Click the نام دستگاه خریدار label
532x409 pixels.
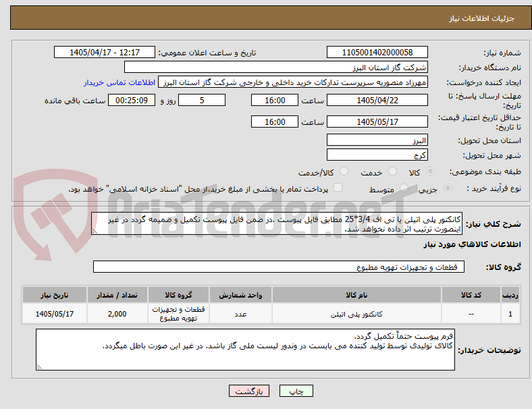[490, 67]
